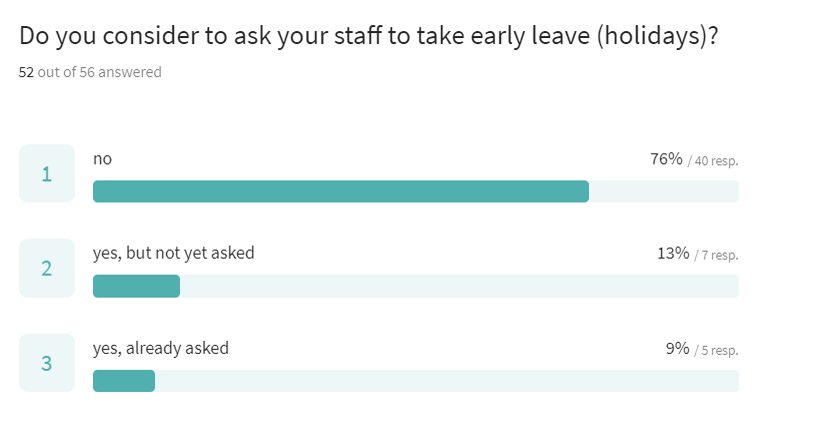The height and width of the screenshot is (437, 820).
Task: Select the "yes, but not yet asked" label
Action: [x=173, y=253]
